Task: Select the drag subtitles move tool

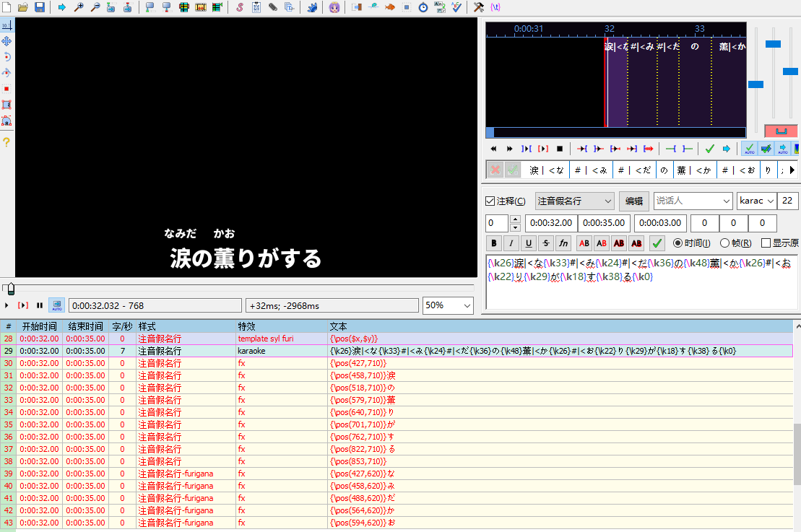Action: pos(7,41)
